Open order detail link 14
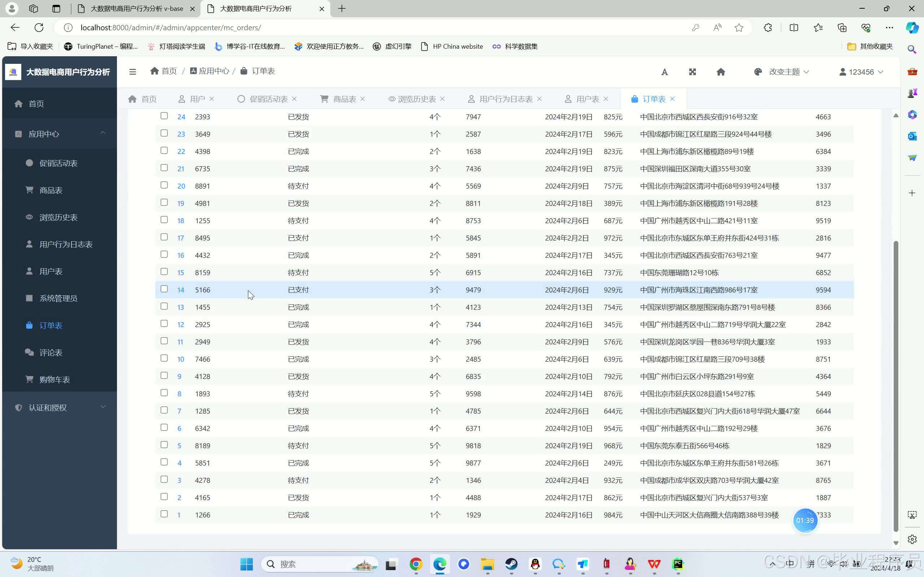The width and height of the screenshot is (924, 577). 180,290
